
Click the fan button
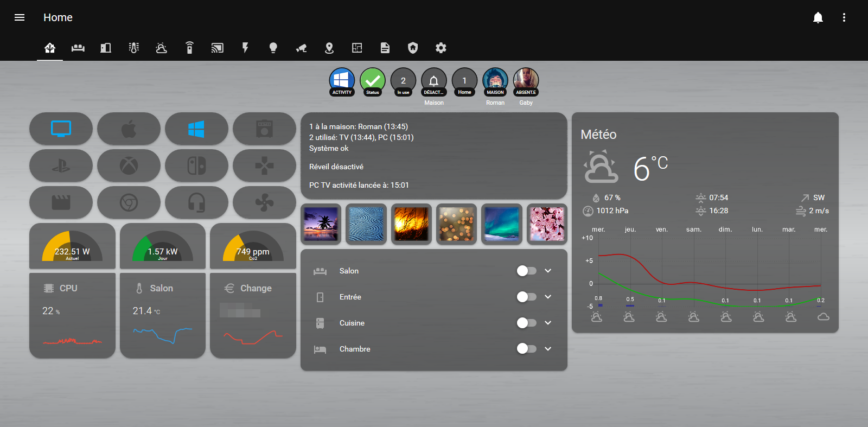(x=264, y=202)
